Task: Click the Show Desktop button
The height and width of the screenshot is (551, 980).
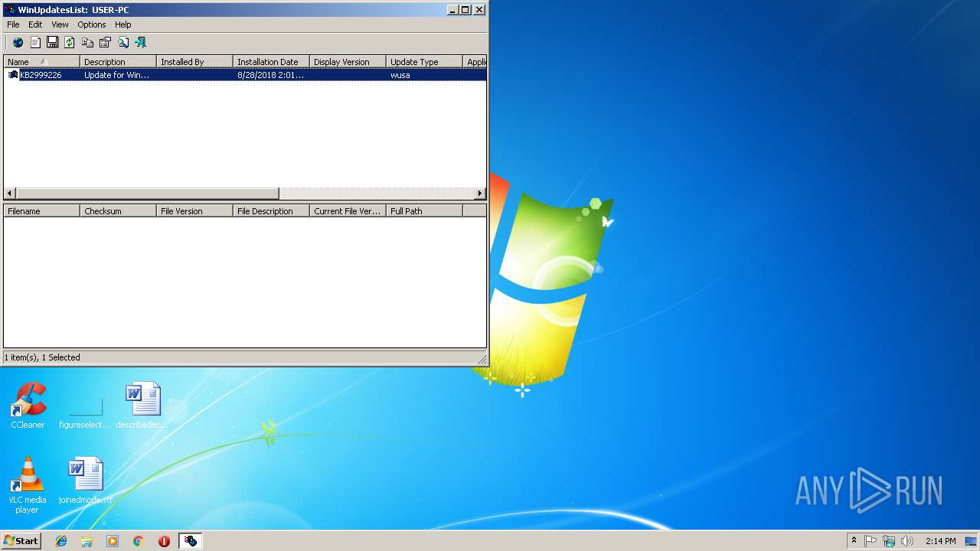Action: click(972, 541)
